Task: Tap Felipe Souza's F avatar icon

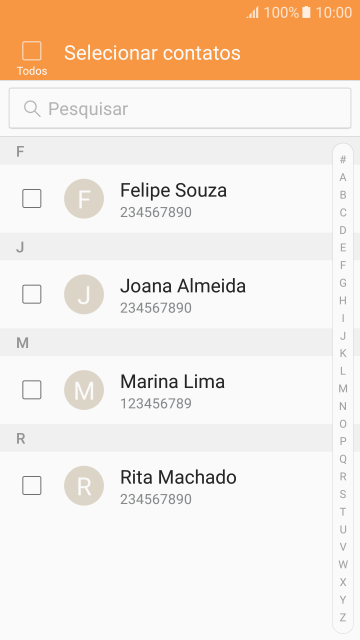Action: (84, 199)
